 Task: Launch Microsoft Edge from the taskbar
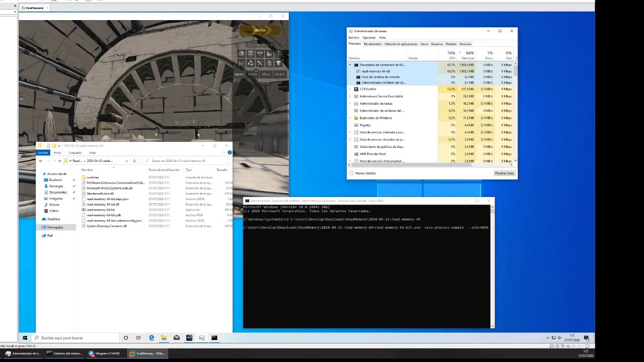[151, 338]
